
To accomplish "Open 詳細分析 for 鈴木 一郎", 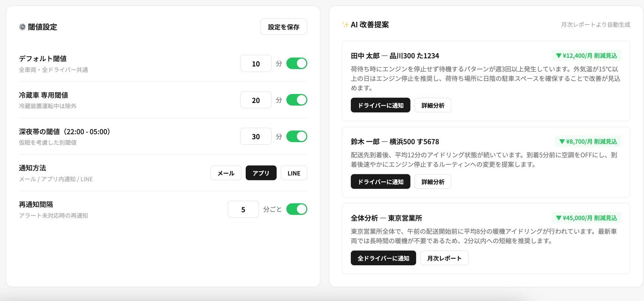I will click(433, 182).
